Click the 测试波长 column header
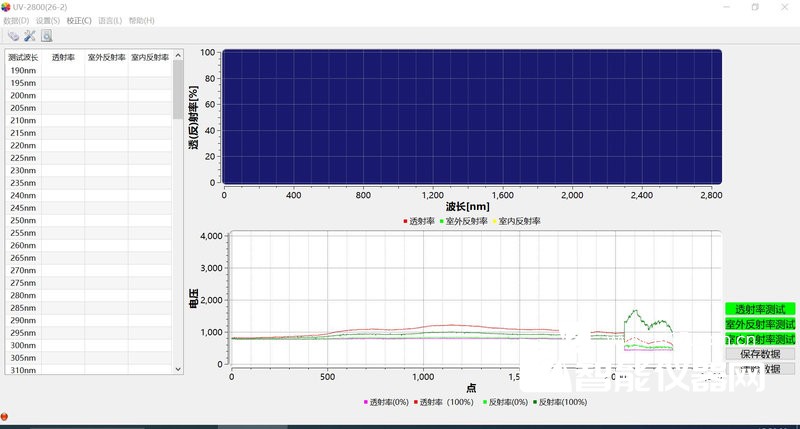This screenshot has height=429, width=800. click(x=23, y=57)
